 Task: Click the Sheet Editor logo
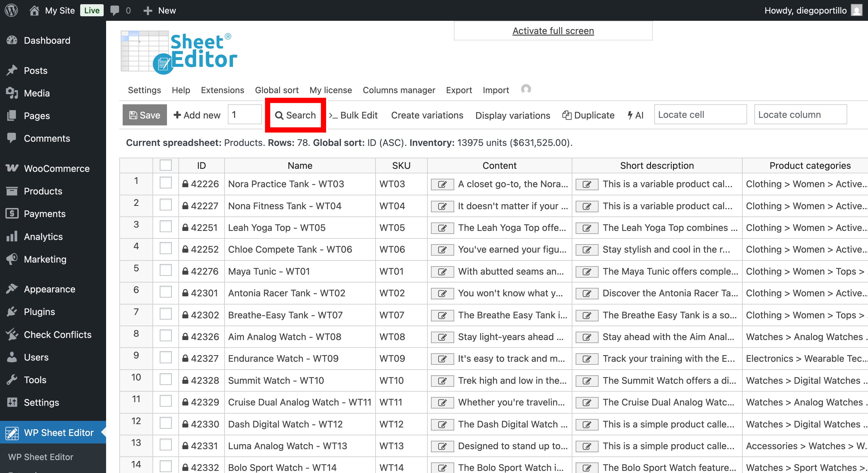coord(179,51)
